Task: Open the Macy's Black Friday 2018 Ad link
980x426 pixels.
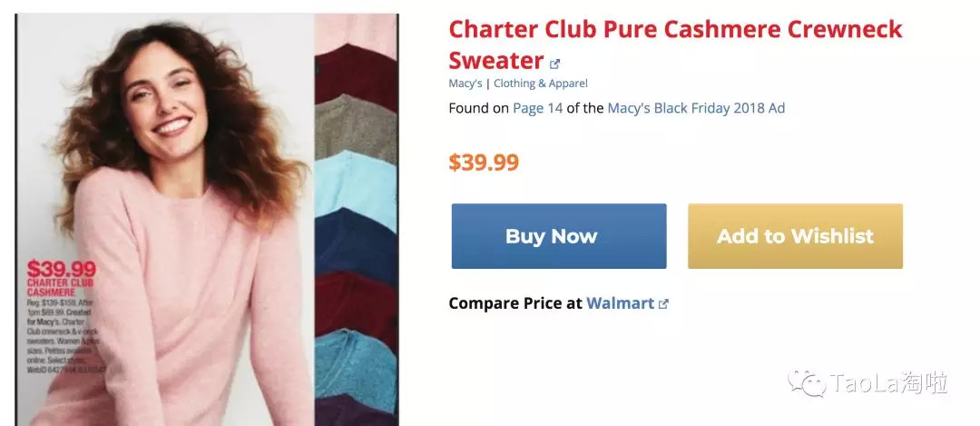Action: (696, 108)
